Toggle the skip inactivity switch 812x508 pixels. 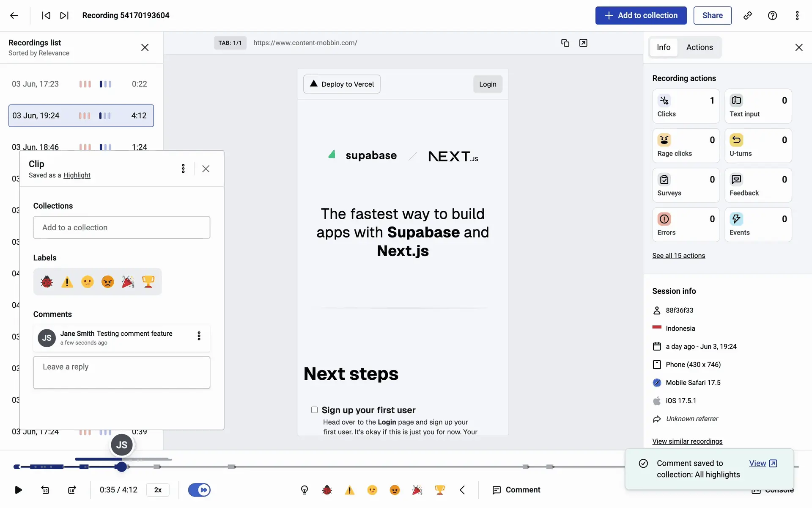tap(199, 490)
